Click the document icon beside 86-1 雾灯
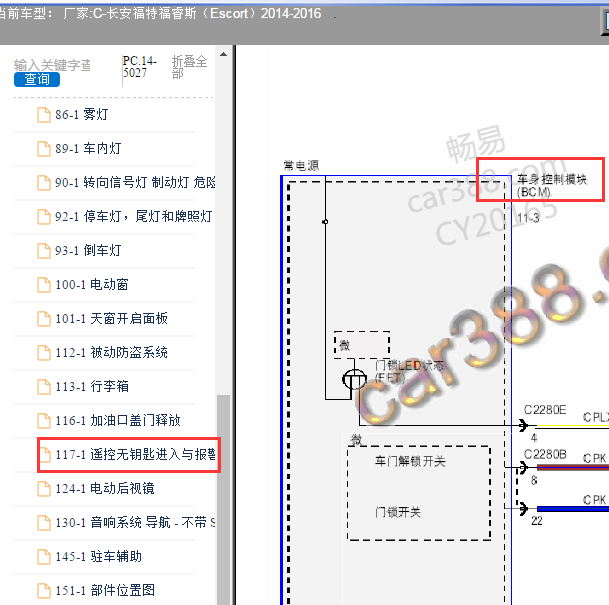The image size is (609, 605). tap(44, 115)
